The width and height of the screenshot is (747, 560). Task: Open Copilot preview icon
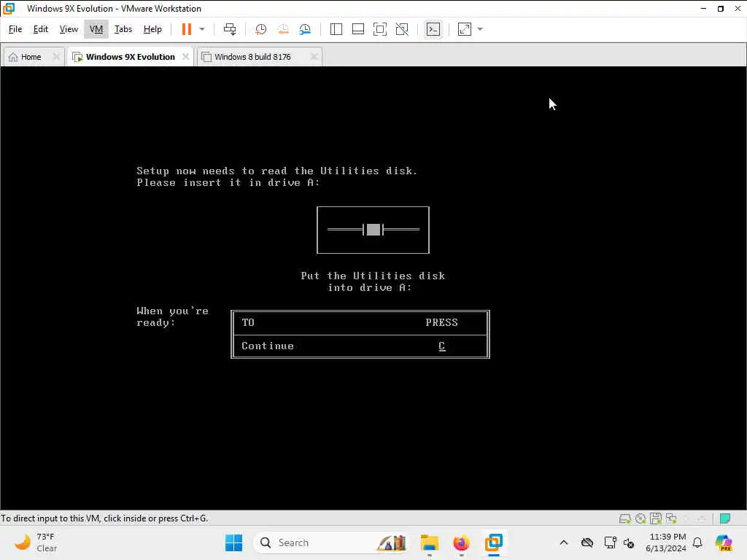[723, 542]
